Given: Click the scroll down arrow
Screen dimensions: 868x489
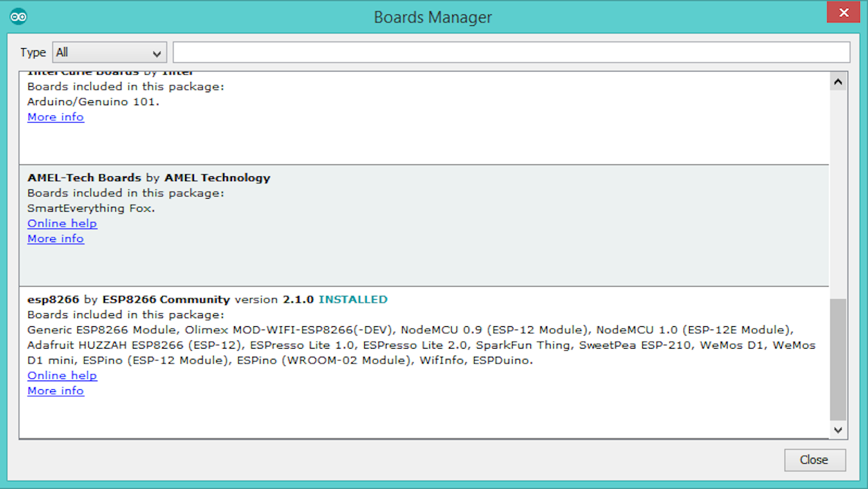Looking at the screenshot, I should click(838, 429).
